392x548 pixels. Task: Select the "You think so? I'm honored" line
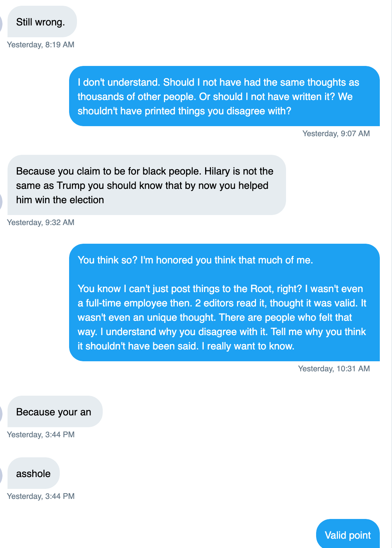click(195, 260)
